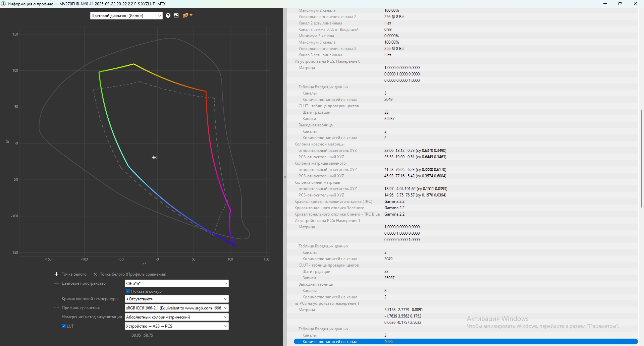Click the application icon in title bar

[x=4, y=4]
